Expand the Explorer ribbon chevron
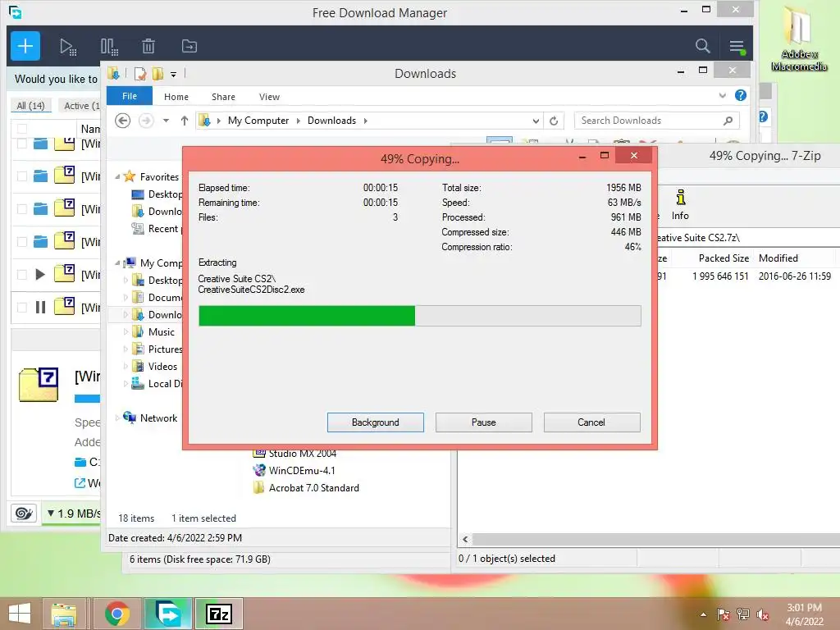 722,95
